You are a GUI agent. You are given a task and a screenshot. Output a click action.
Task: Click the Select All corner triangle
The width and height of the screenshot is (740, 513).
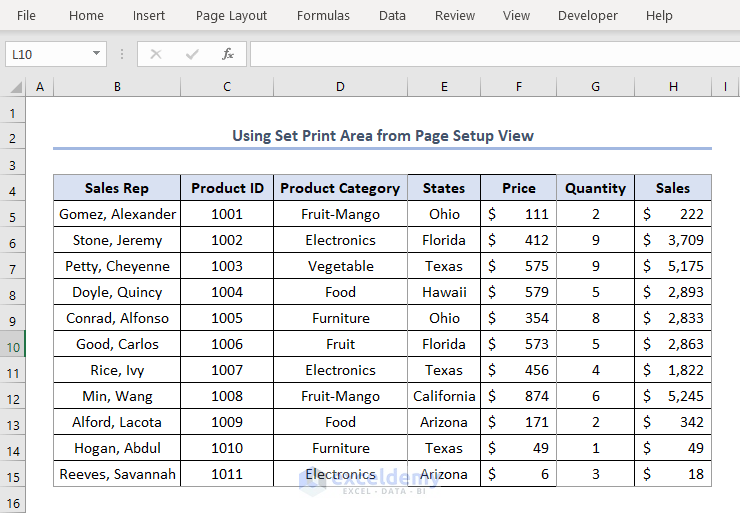click(14, 87)
